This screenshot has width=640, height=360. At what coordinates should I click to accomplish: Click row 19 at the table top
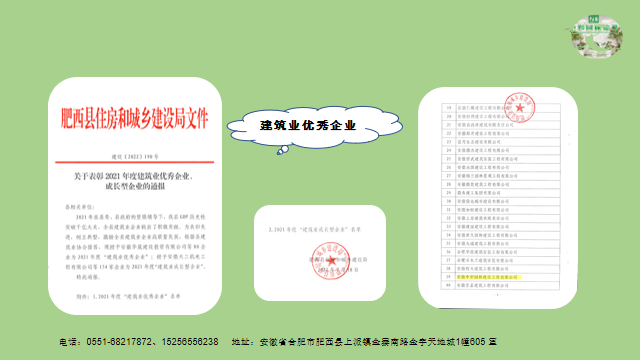[x=501, y=108]
